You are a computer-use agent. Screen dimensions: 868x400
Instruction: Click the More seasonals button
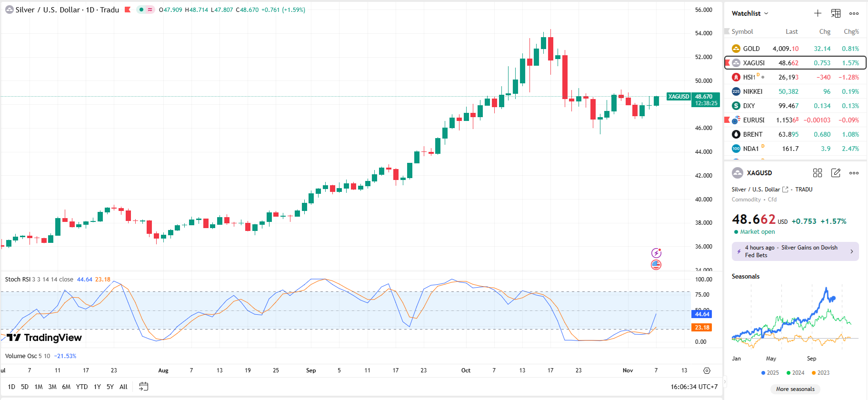click(x=795, y=389)
